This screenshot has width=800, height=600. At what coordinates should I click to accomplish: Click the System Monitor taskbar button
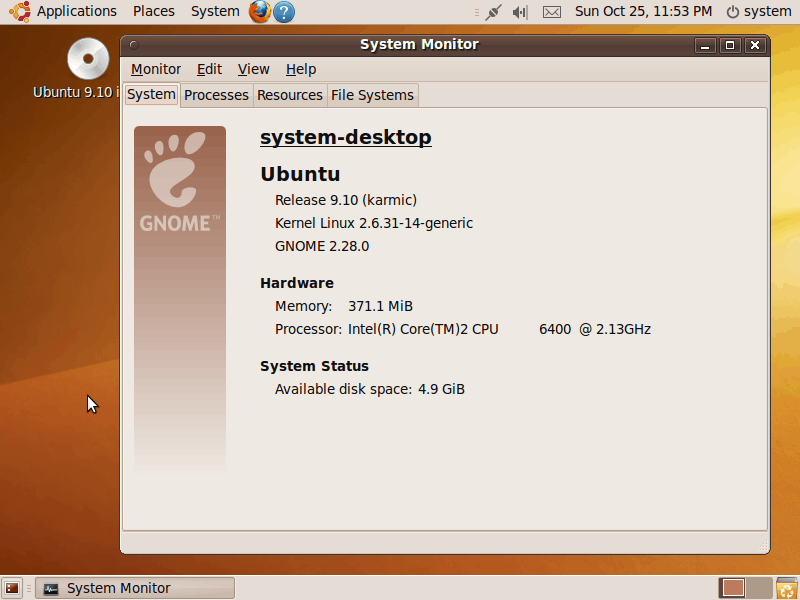click(135, 588)
